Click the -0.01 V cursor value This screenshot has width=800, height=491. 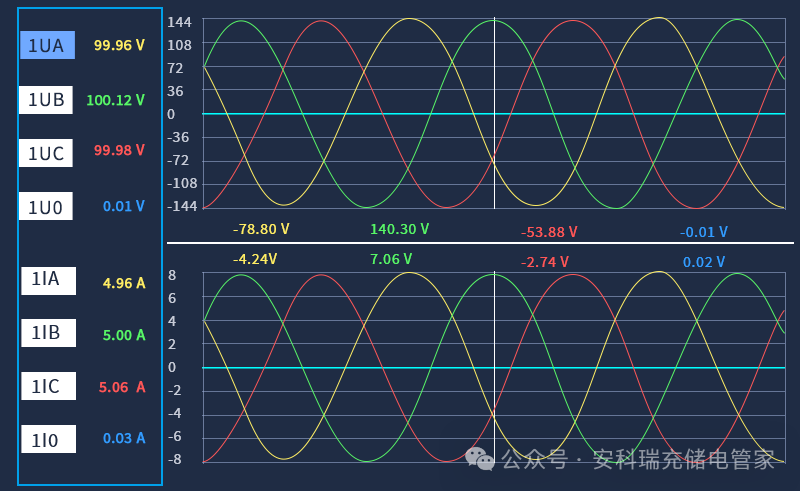pos(704,232)
